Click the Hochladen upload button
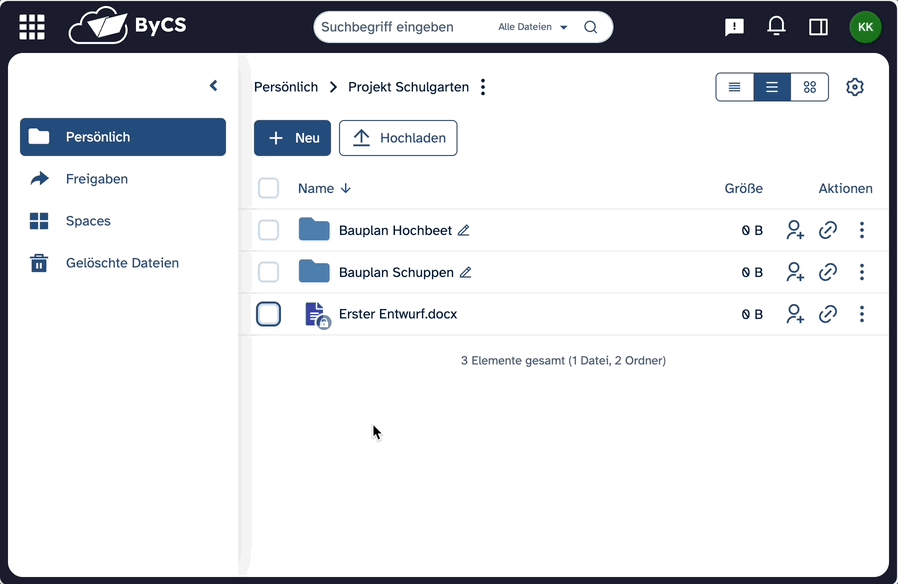Image resolution: width=898 pixels, height=584 pixels. 398,138
